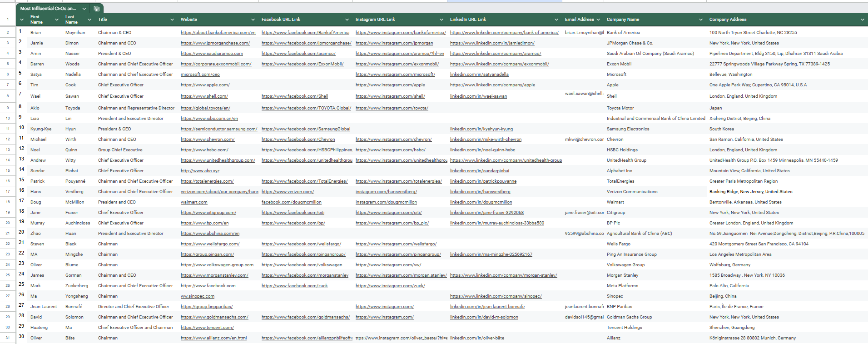Open the Facebook TOYOTA.Global link
Viewport: 868px width, 344px height.
pyautogui.click(x=306, y=108)
